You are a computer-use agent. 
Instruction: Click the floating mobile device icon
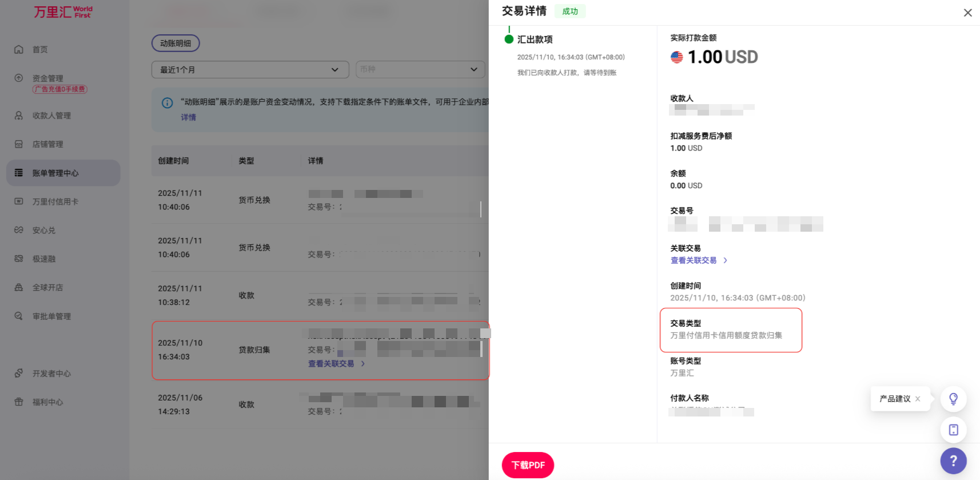[953, 430]
